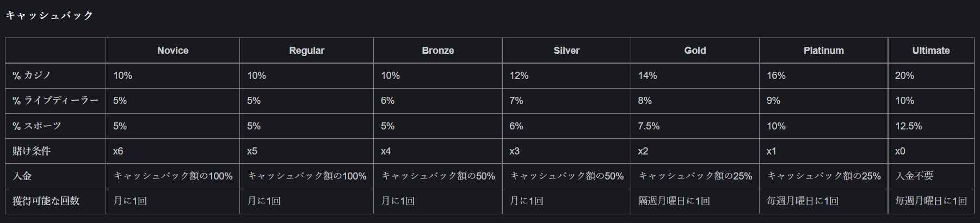Viewport: 980px width, 223px height.
Task: Select the % ライブディーラー row label
Action: click(x=56, y=101)
